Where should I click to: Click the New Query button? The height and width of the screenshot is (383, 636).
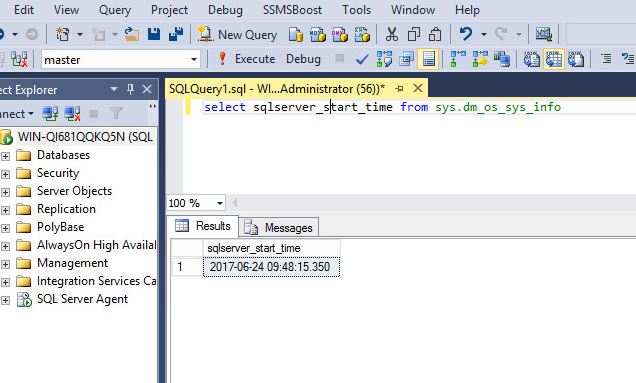coord(238,35)
